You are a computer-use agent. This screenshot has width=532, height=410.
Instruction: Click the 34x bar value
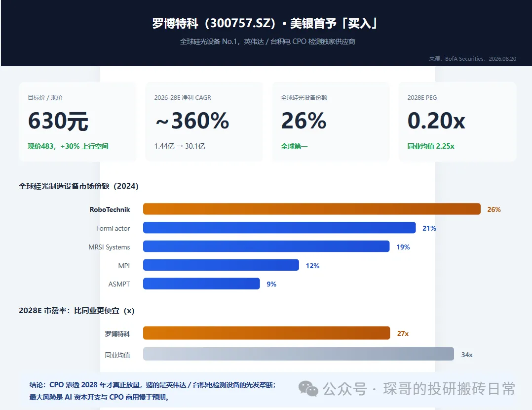point(467,355)
